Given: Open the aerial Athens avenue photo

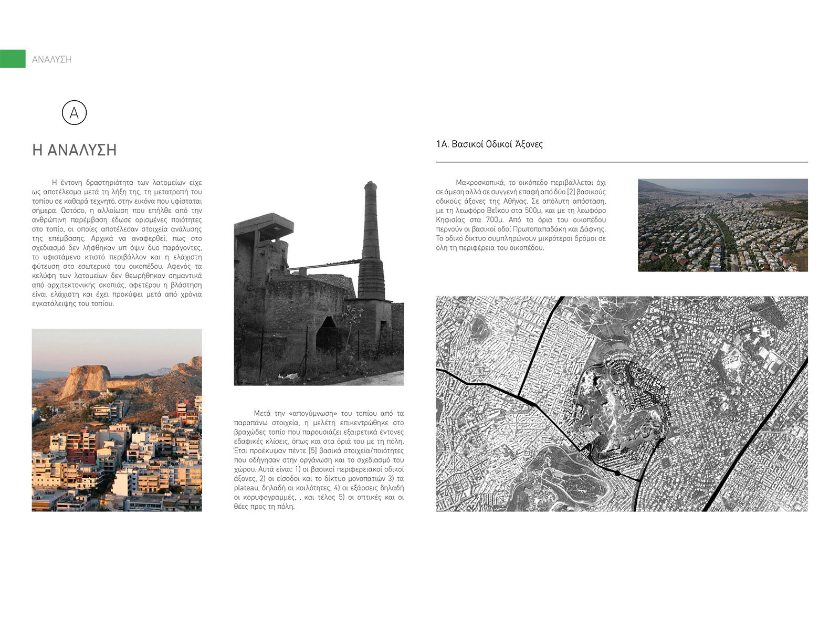Looking at the screenshot, I should (x=722, y=225).
